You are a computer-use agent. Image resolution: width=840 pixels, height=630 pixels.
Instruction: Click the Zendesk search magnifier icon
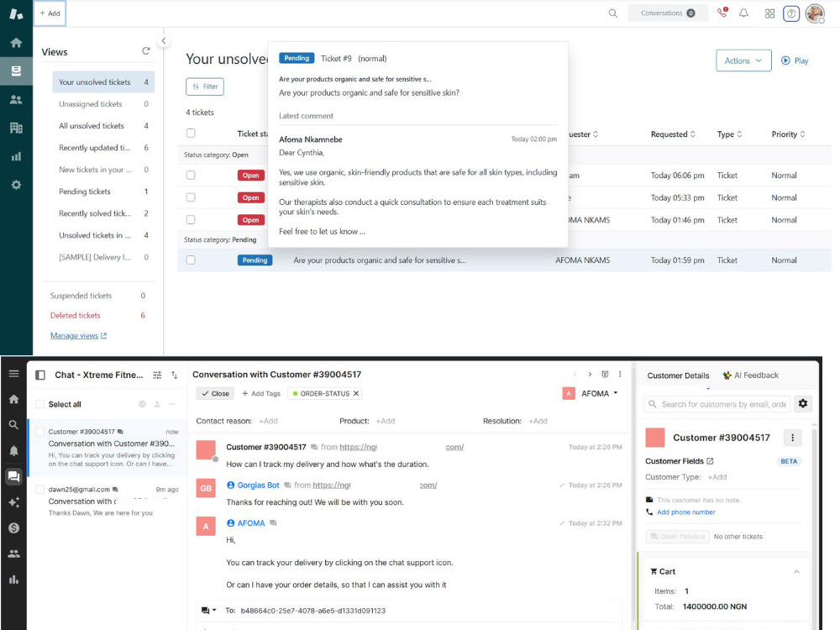[x=613, y=13]
